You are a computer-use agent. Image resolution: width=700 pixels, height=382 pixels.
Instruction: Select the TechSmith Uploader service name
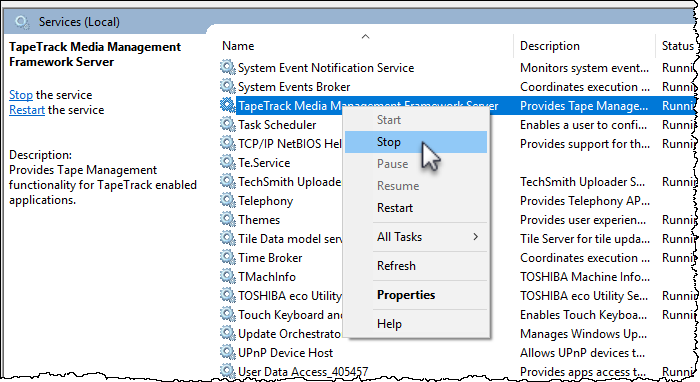[x=289, y=182]
